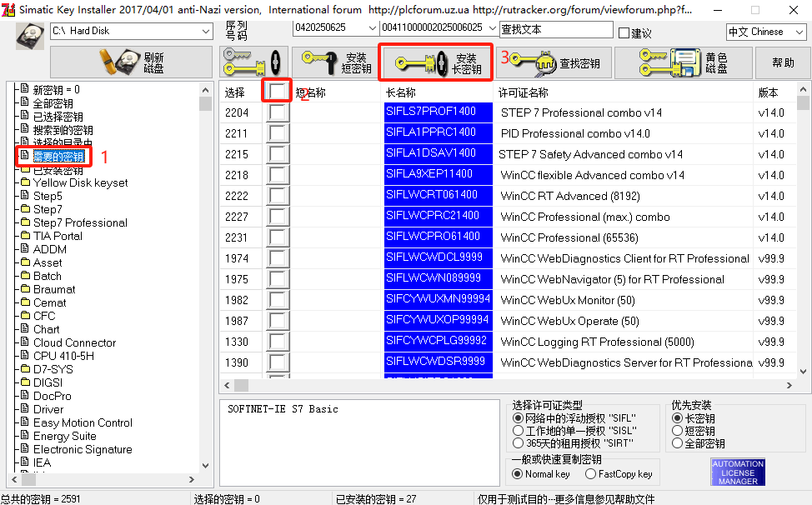The height and width of the screenshot is (505, 812).
Task: Click the hard disk drive icon
Action: click(29, 36)
